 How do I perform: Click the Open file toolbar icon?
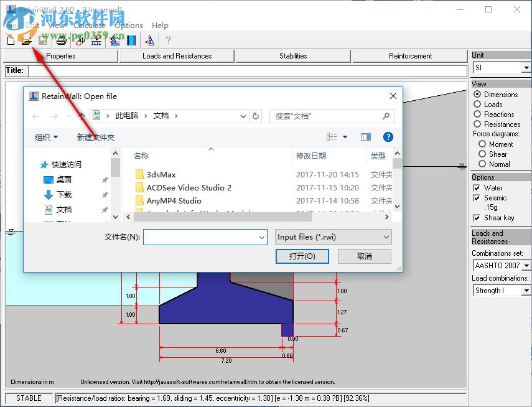tap(27, 40)
